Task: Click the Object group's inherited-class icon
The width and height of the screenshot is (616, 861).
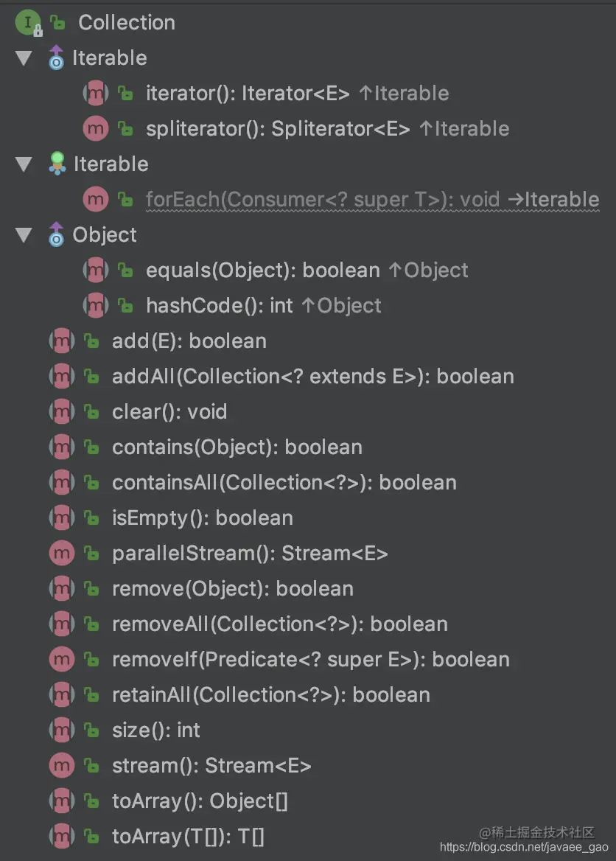Action: click(56, 234)
